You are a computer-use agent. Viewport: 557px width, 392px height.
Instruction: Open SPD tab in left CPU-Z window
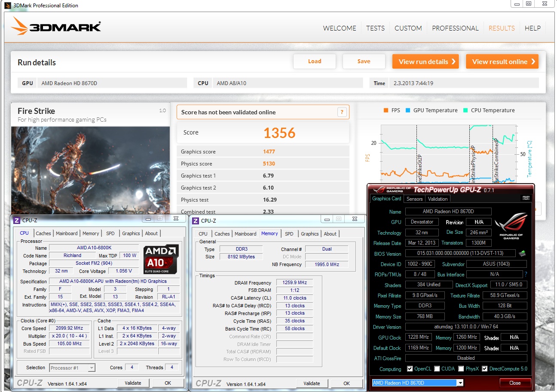click(x=110, y=233)
